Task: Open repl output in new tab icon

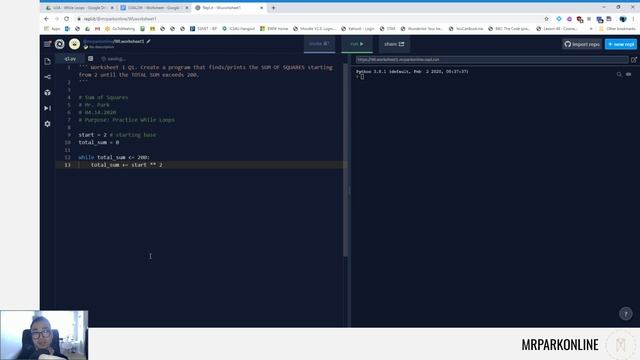Action: [634, 60]
